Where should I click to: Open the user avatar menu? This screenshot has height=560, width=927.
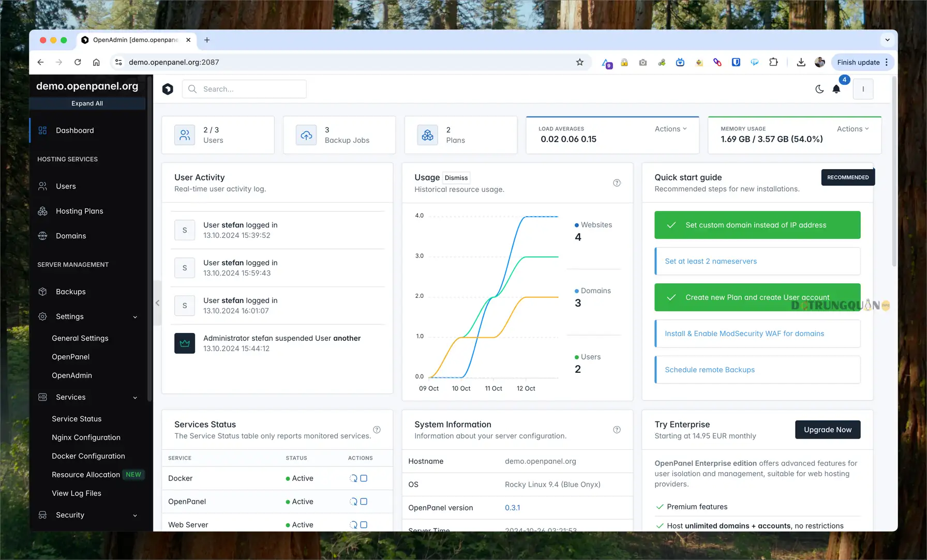(863, 89)
